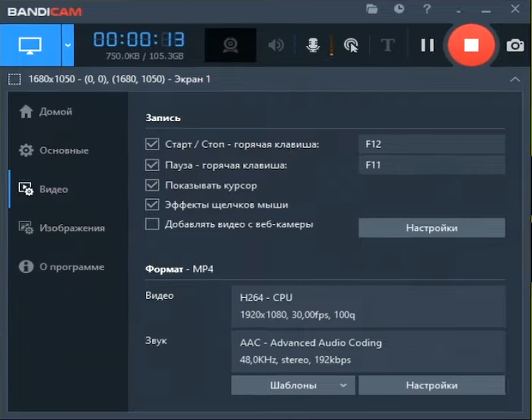The height and width of the screenshot is (420, 532).
Task: Click the 750.0KB / 105.3GB file size text
Action: click(x=145, y=56)
